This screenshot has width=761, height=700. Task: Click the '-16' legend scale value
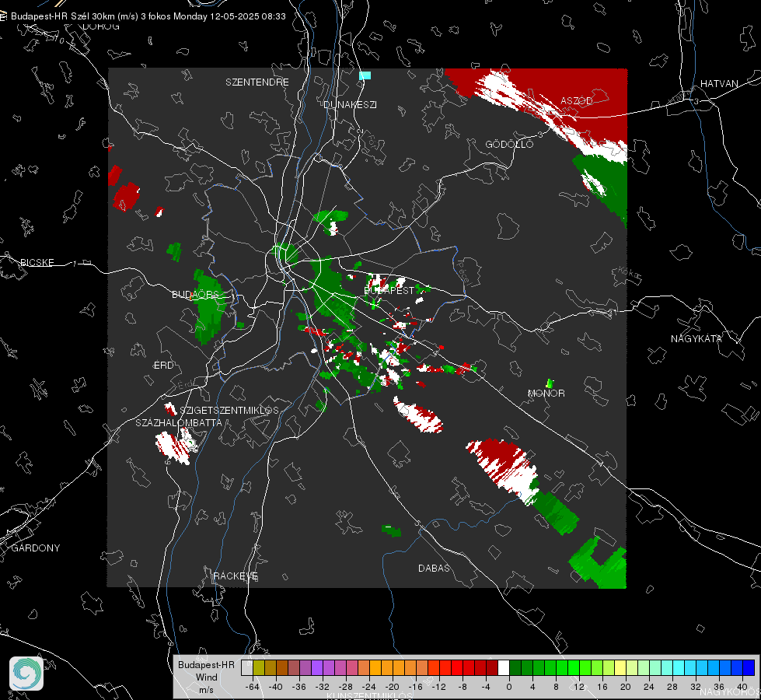click(x=415, y=687)
